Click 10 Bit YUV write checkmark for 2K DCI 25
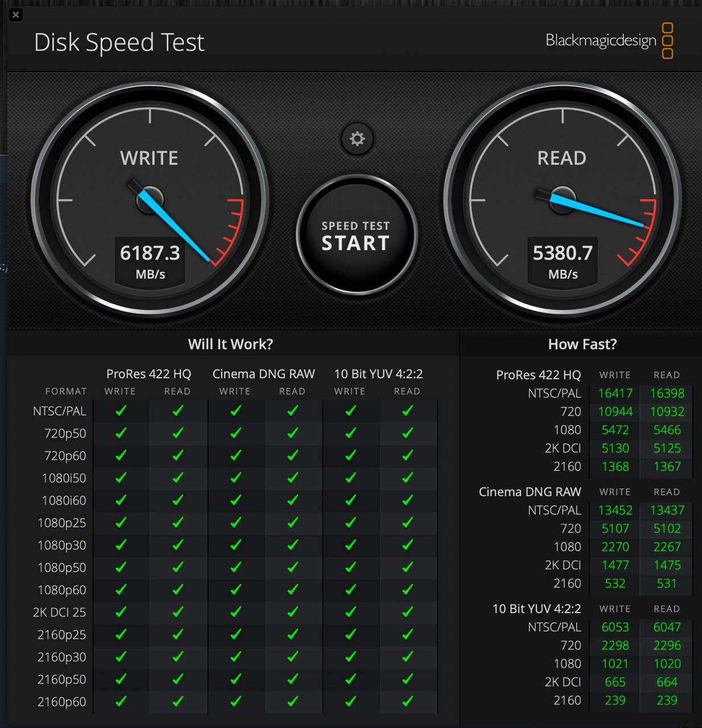Viewport: 702px width, 728px height. click(x=350, y=613)
